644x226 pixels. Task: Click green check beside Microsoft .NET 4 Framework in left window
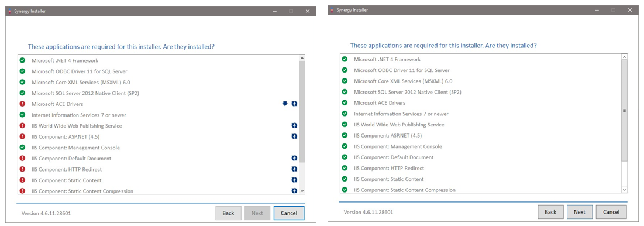coord(22,60)
